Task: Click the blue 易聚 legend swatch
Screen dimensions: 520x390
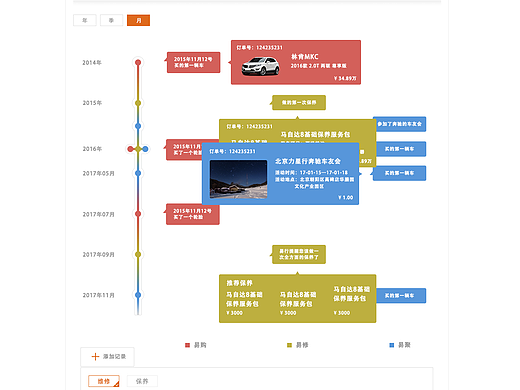Action: [x=392, y=345]
